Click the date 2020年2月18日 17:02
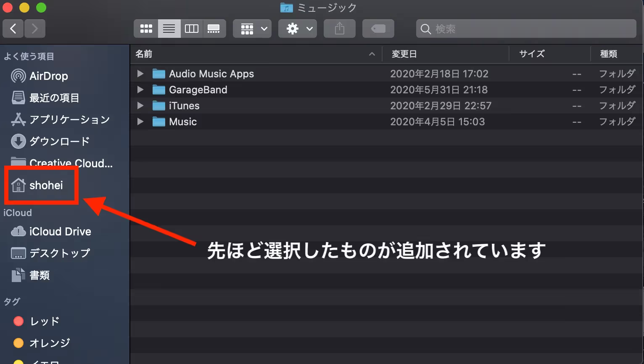The height and width of the screenshot is (364, 644). (x=439, y=74)
